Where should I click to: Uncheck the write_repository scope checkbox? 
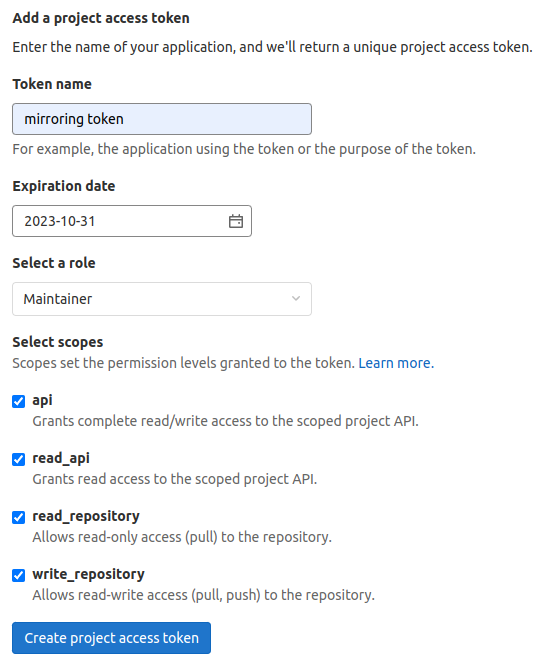tap(19, 576)
